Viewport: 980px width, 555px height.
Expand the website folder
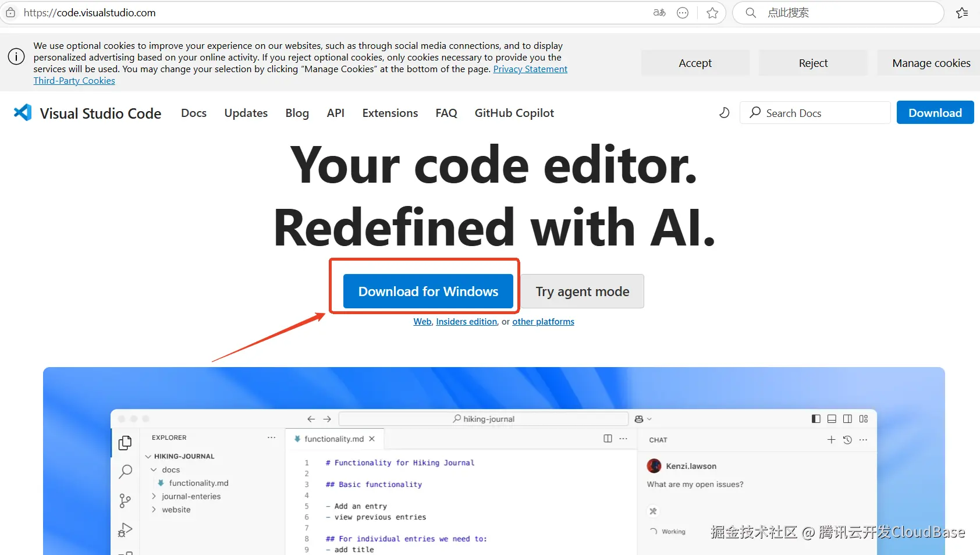tap(154, 510)
